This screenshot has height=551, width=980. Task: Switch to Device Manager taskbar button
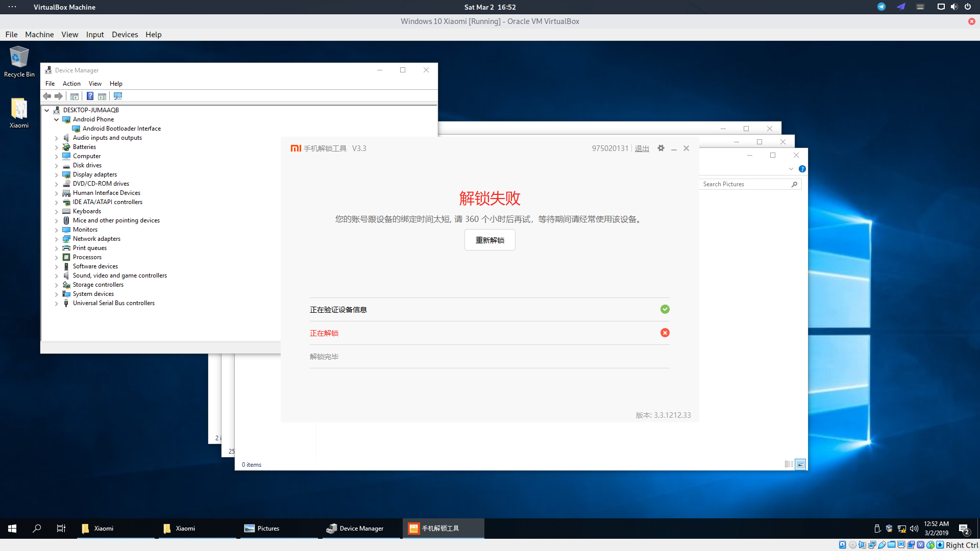[361, 529]
